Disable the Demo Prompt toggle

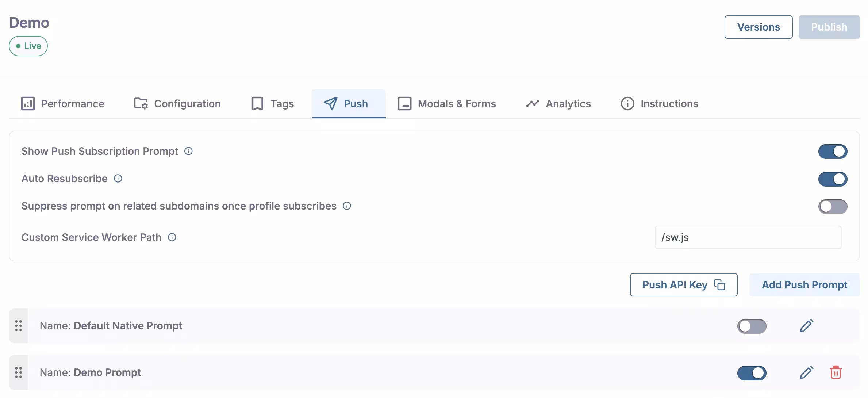tap(752, 373)
